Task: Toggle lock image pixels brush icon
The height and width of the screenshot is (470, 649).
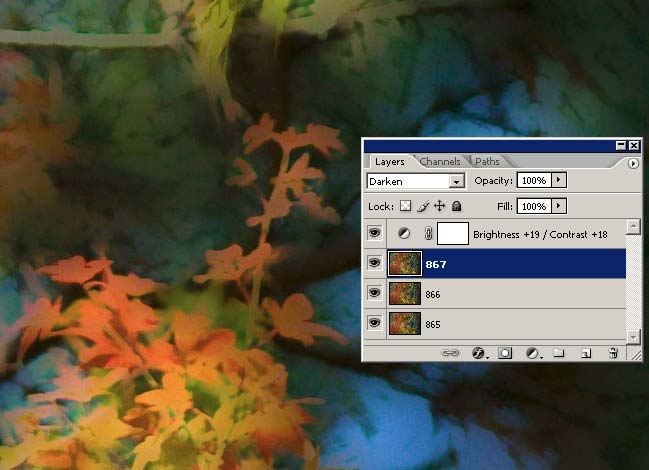Action: click(x=423, y=206)
